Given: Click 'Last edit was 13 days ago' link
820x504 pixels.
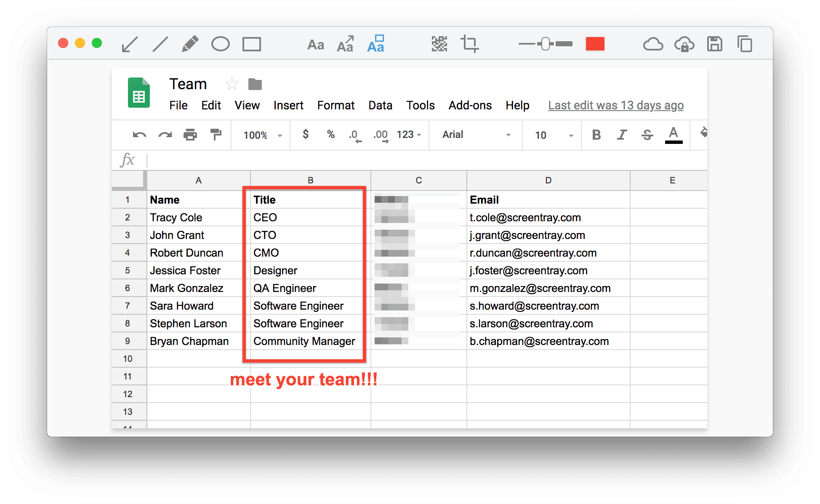Looking at the screenshot, I should click(615, 105).
